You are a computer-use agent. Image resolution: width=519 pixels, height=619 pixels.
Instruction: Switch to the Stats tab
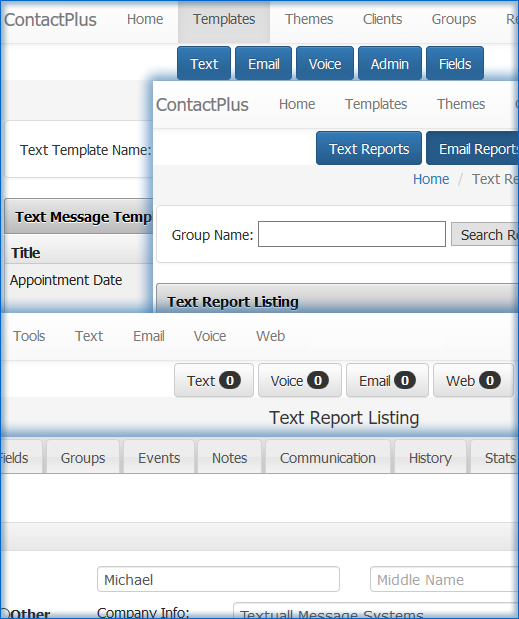tap(495, 458)
